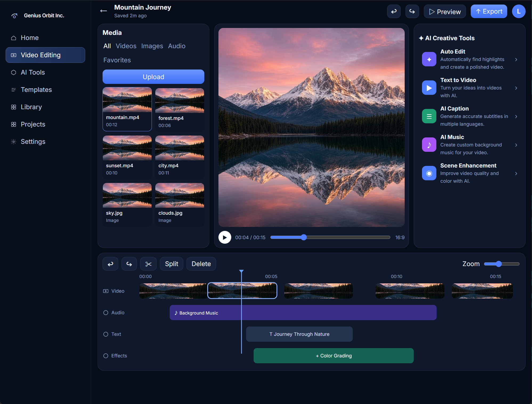532x404 pixels.
Task: Select the forest.mp4 thumbnail
Action: 180,101
